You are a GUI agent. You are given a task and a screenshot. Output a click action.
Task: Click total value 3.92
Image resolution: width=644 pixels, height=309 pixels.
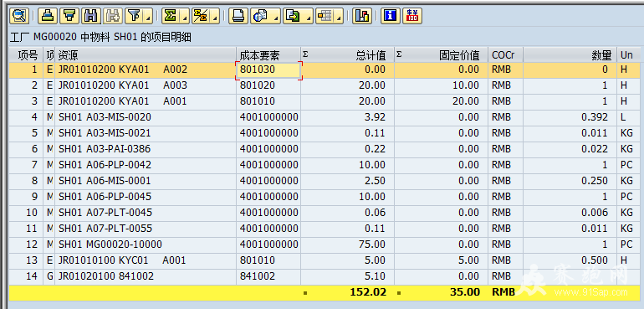tap(347, 117)
